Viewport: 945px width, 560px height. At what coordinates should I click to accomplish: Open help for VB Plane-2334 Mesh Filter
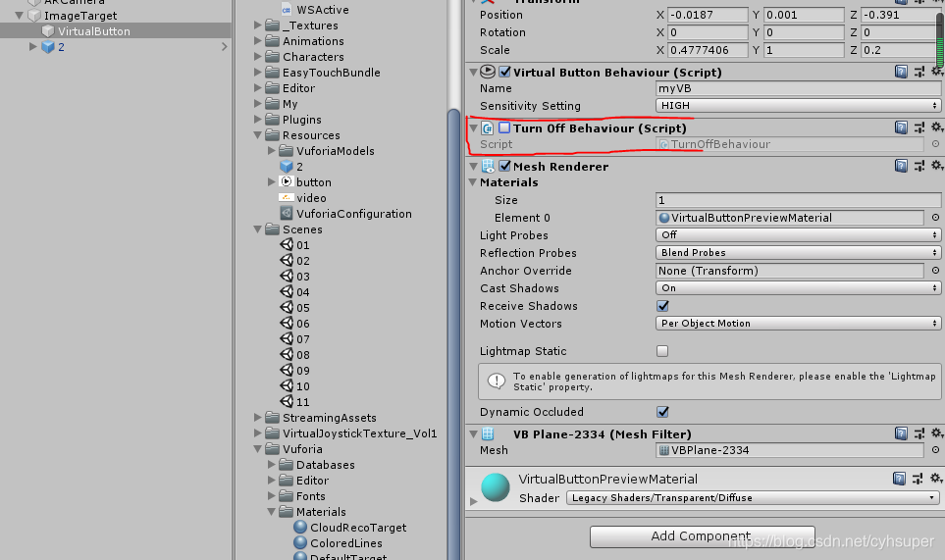[901, 433]
